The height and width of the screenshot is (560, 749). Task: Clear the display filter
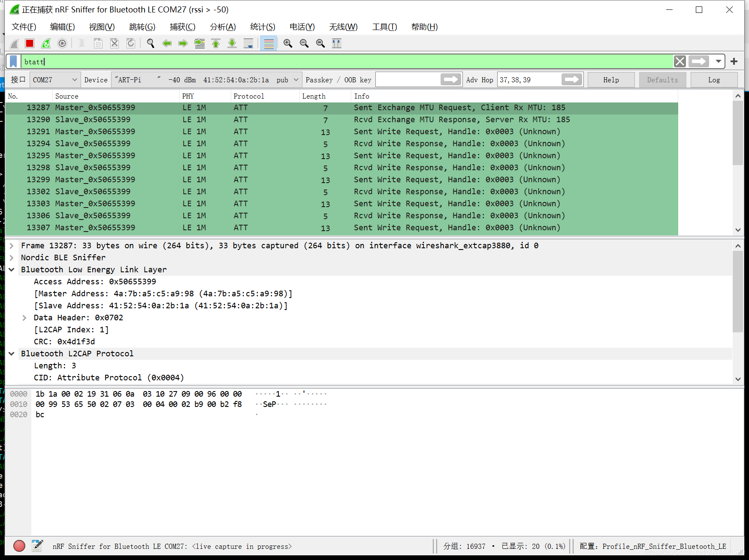coord(680,61)
